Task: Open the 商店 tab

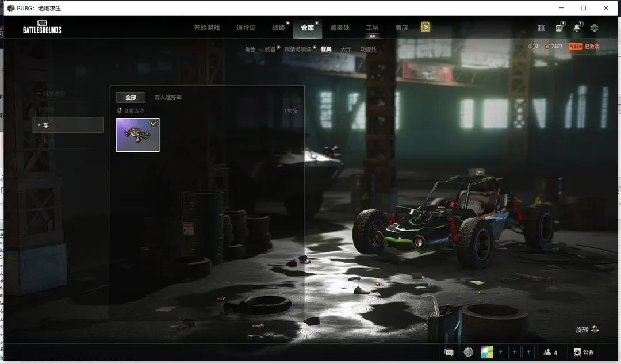Action: point(401,28)
